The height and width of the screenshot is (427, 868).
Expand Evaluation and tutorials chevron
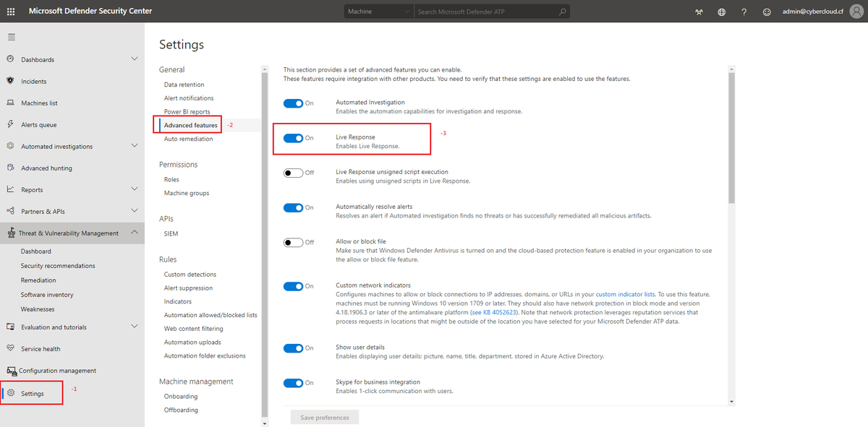pyautogui.click(x=134, y=326)
